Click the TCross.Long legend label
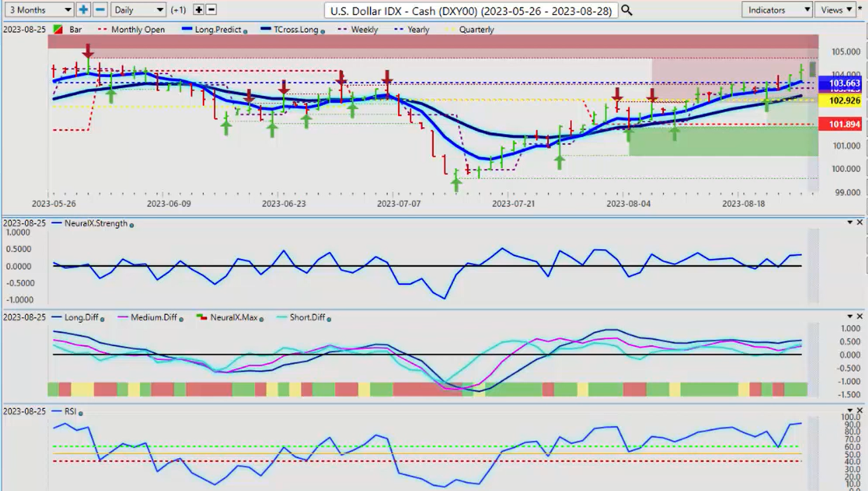Screen dimensions: 868x491 [296, 30]
